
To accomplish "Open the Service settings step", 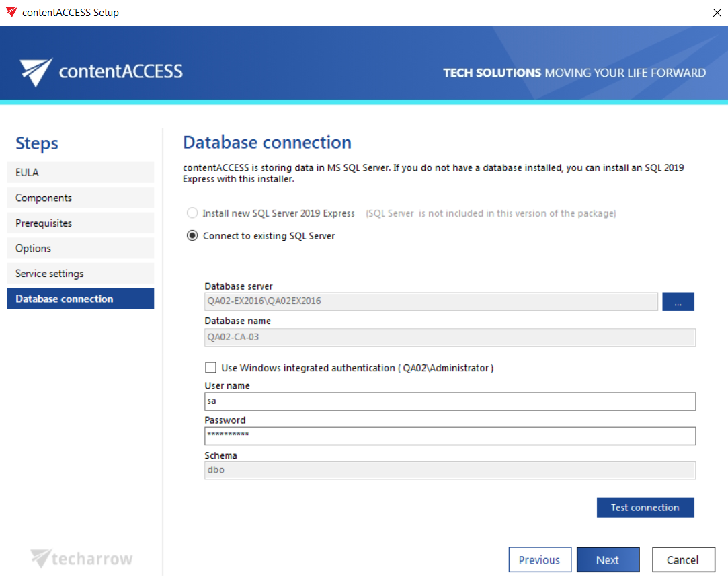I will point(80,274).
